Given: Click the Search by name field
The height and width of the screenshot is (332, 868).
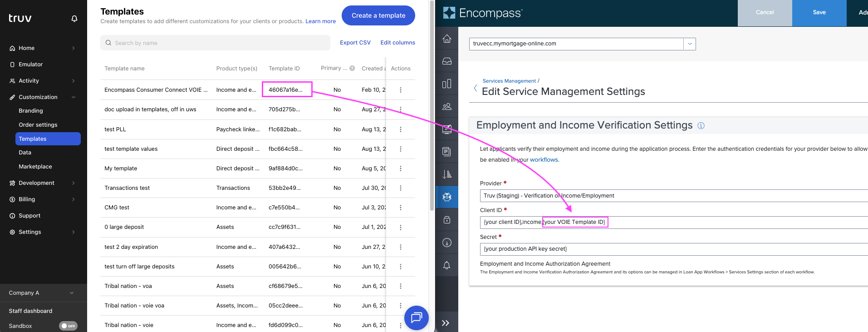Looking at the screenshot, I should [x=215, y=43].
